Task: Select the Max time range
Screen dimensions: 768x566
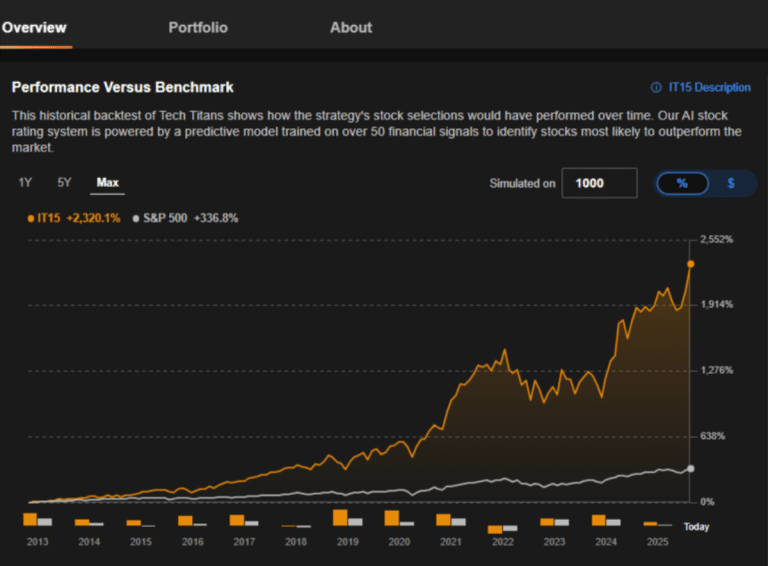Action: [108, 182]
